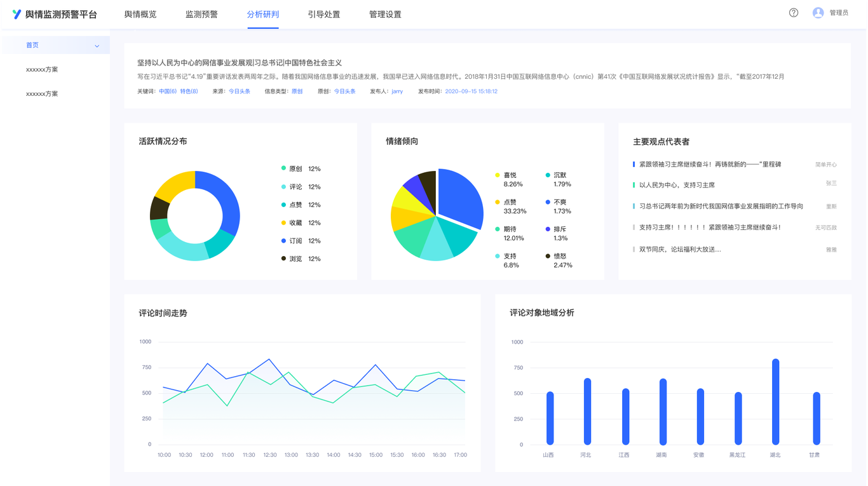Toggle the 收藏 legend item
The image size is (868, 486).
pyautogui.click(x=301, y=223)
